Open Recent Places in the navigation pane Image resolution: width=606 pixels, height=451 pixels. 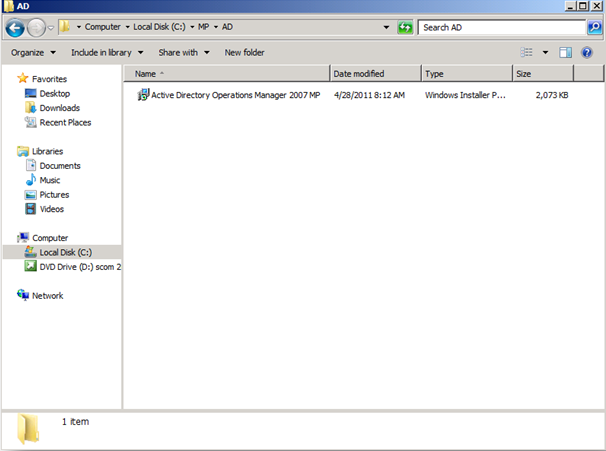(65, 123)
